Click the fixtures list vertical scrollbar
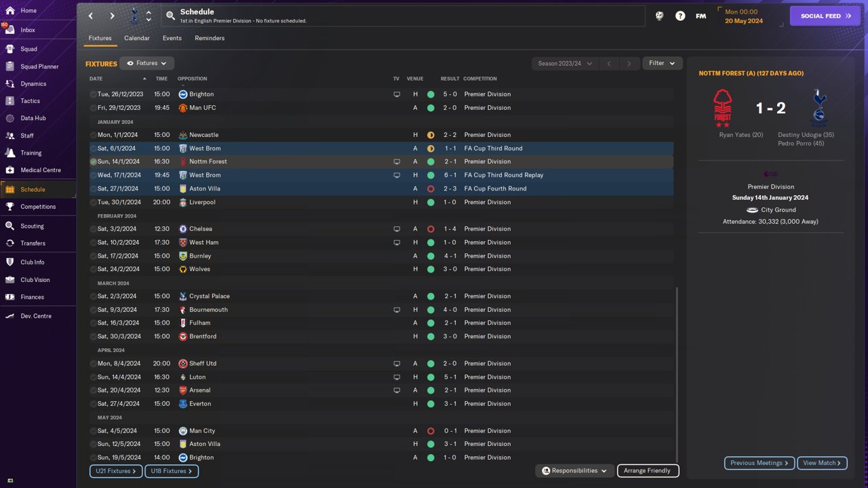This screenshot has height=488, width=868. [677, 373]
